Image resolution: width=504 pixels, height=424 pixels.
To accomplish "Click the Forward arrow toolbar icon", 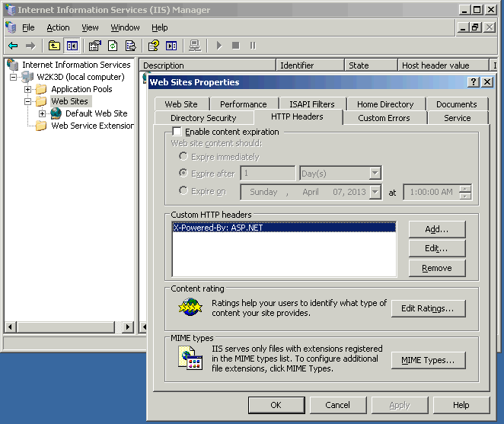I will (x=30, y=46).
